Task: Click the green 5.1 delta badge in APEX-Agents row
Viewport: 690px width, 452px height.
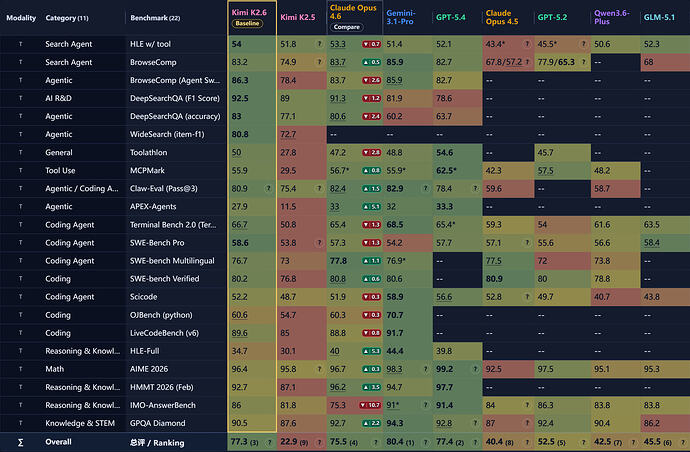Action: [x=371, y=207]
